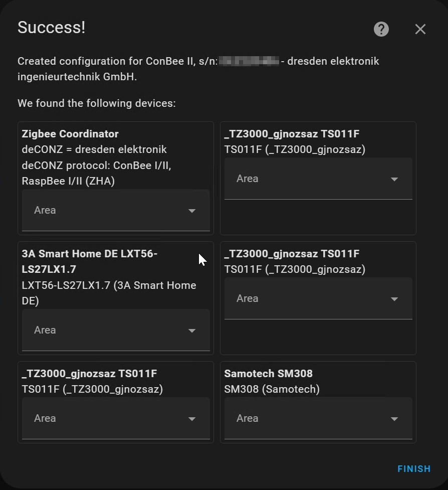Click dropdown arrow of TS011F card beside Zigbee Coordinator
Screen dimensions: 448x490
tap(394, 179)
